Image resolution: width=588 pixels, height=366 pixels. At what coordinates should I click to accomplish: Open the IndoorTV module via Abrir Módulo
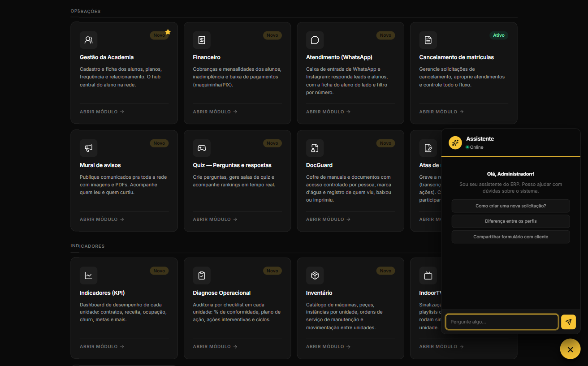(x=441, y=347)
